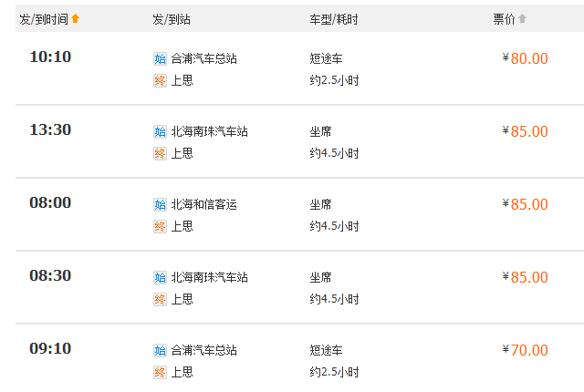The width and height of the screenshot is (584, 392).
Task: Click end-station icon for 10:10 trip
Action: pyautogui.click(x=160, y=80)
